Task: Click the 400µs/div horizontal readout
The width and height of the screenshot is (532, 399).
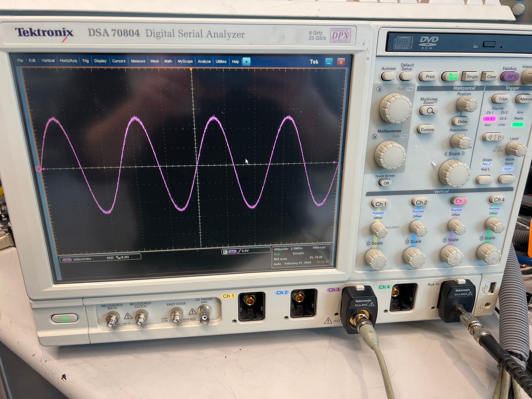Action: [x=280, y=249]
